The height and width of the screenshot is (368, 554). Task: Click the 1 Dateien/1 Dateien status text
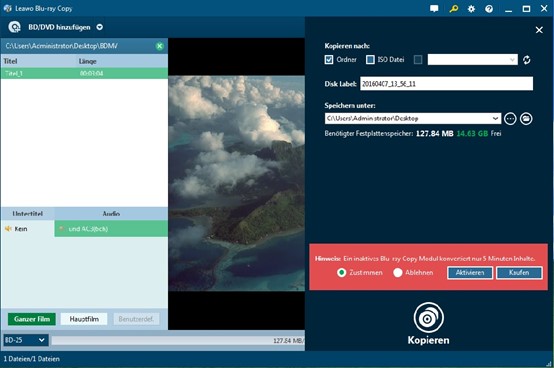pos(31,359)
